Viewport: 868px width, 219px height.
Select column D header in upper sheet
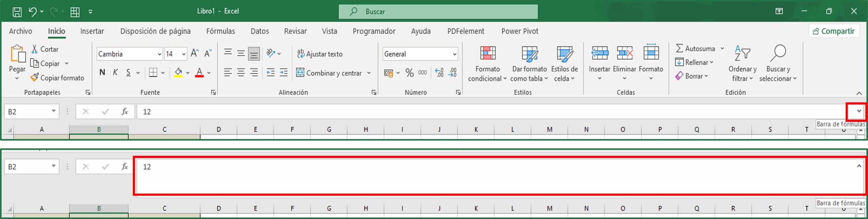click(x=219, y=129)
